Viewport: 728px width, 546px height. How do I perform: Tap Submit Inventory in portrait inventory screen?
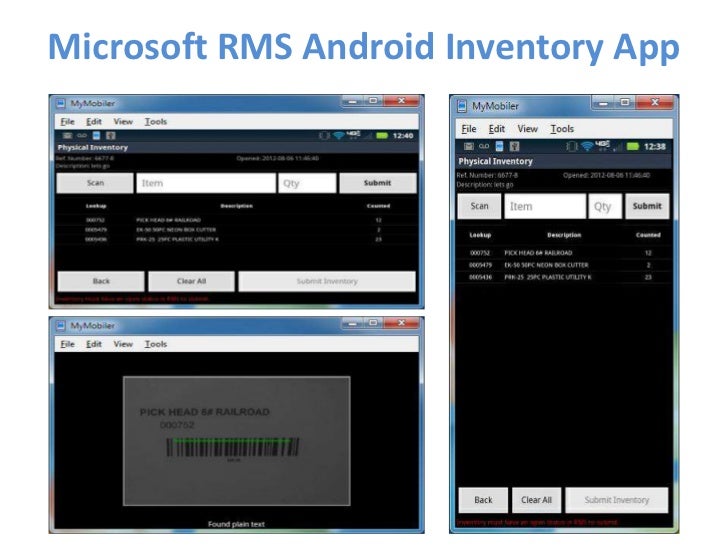pos(617,500)
